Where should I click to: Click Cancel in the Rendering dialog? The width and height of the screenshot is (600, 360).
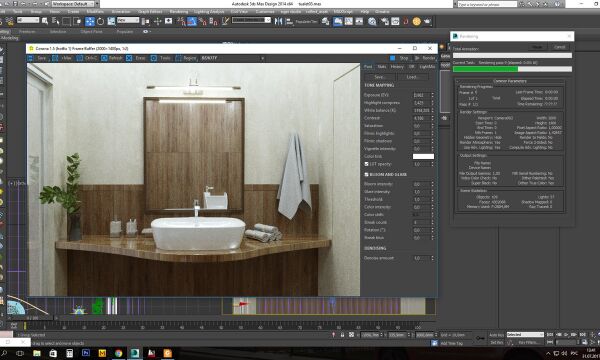pyautogui.click(x=559, y=47)
